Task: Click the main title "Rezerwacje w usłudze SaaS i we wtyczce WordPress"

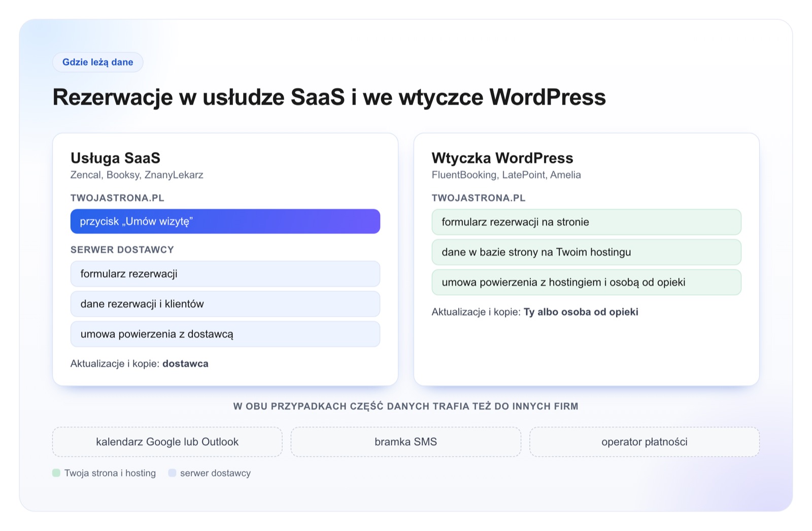Action: pos(329,97)
